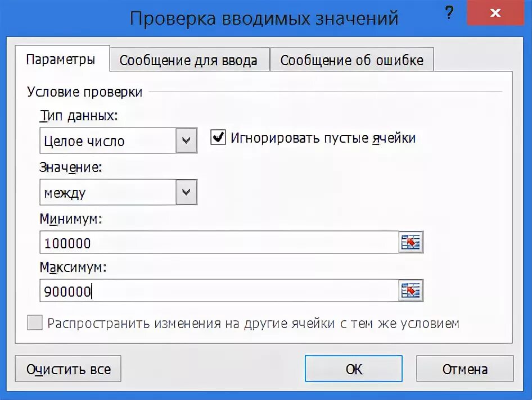Click the Игнорировать пустые ячейки label text
Screen dimensions: 532x400
pyautogui.click(x=323, y=138)
